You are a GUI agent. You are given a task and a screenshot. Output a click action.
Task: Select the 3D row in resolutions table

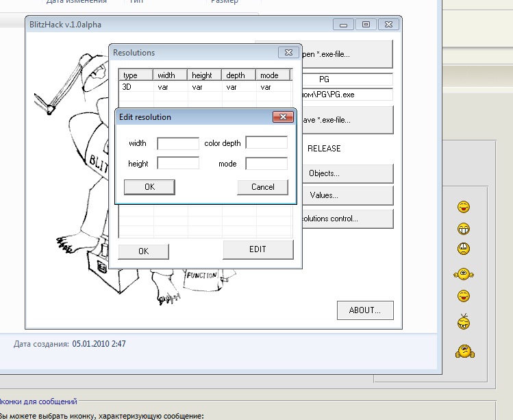point(204,88)
